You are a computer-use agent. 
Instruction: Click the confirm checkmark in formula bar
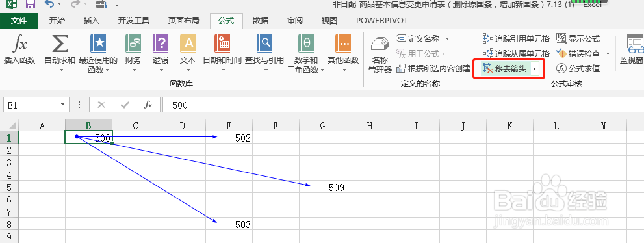point(125,105)
